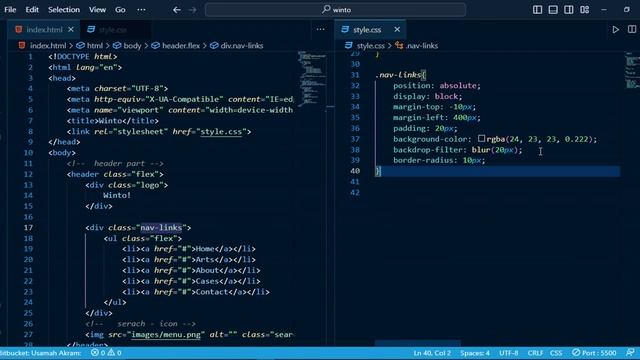
Task: Click line number 17 in index.html
Action: pos(28,227)
